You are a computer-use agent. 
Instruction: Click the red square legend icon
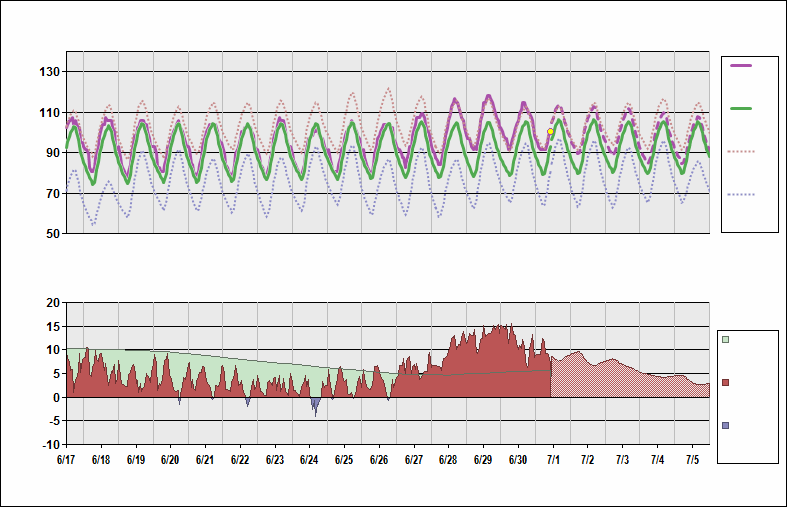pyautogui.click(x=726, y=383)
